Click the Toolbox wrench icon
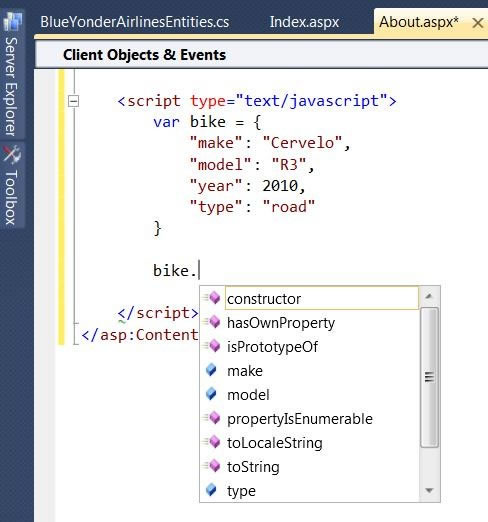Viewport: 488px width, 522px height. click(x=12, y=154)
